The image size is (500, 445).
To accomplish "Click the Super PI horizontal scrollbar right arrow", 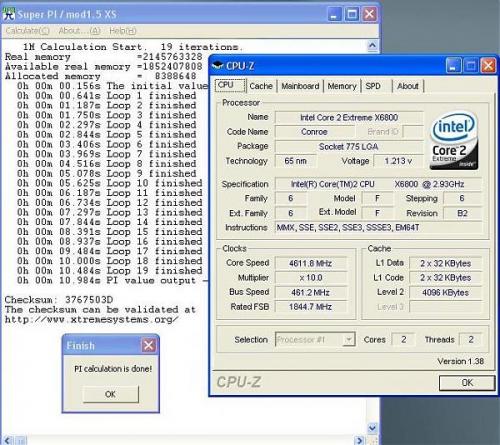I will coord(359,440).
